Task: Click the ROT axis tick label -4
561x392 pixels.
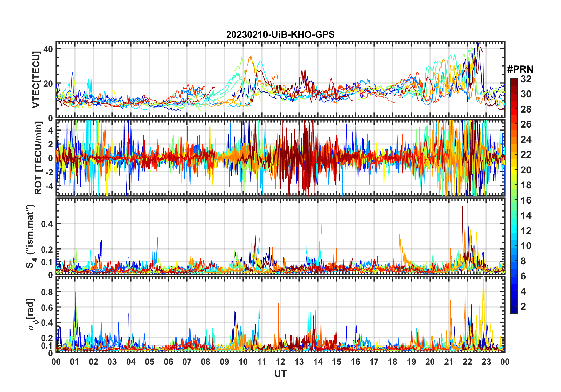Action: pyautogui.click(x=49, y=186)
